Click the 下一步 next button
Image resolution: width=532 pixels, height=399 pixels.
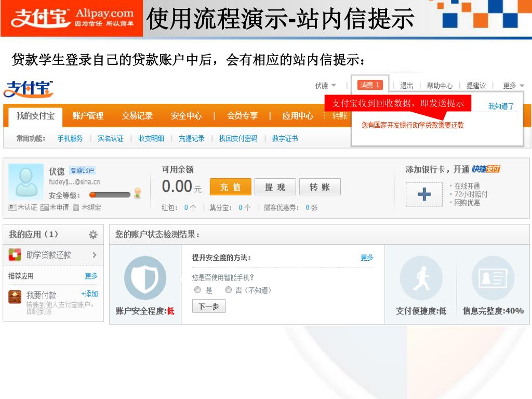[x=209, y=307]
